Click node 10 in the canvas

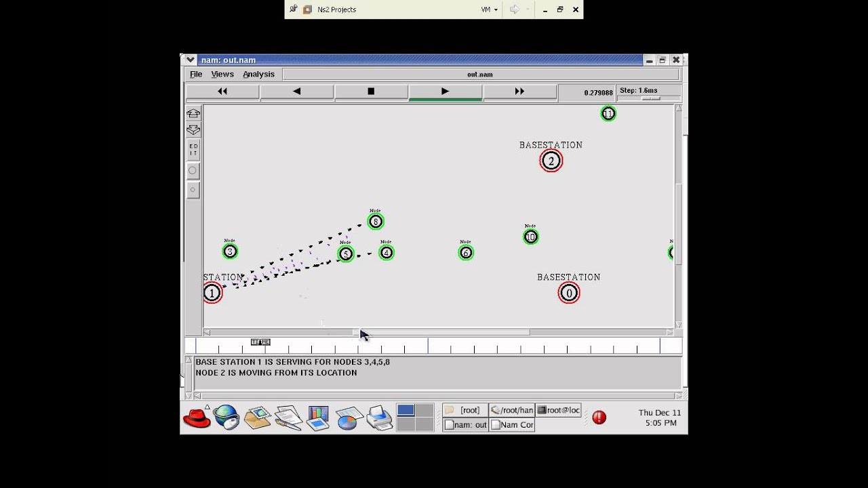531,237
